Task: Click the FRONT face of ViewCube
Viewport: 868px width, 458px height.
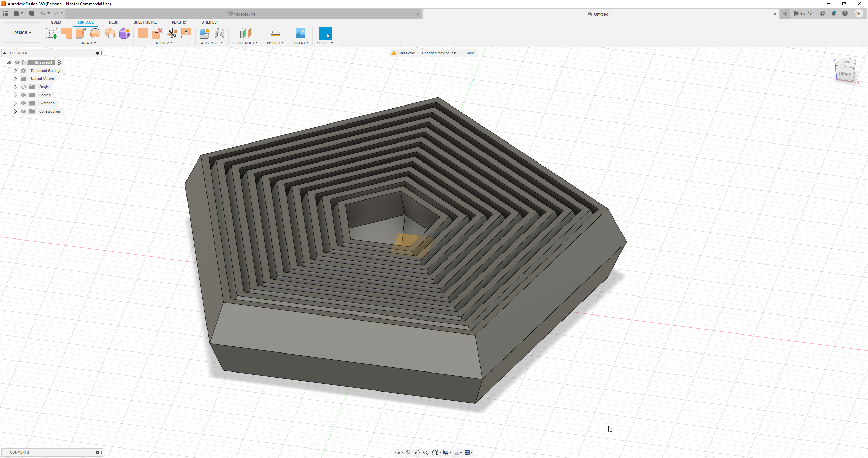Action: coord(844,74)
